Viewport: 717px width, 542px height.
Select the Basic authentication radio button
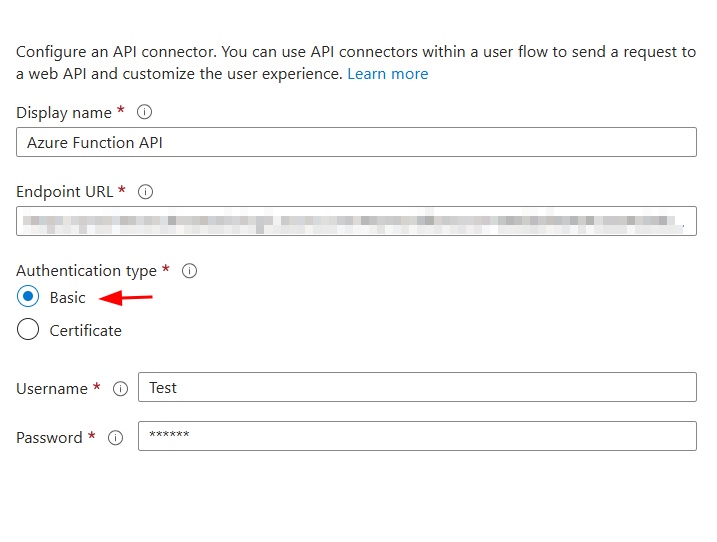click(28, 296)
